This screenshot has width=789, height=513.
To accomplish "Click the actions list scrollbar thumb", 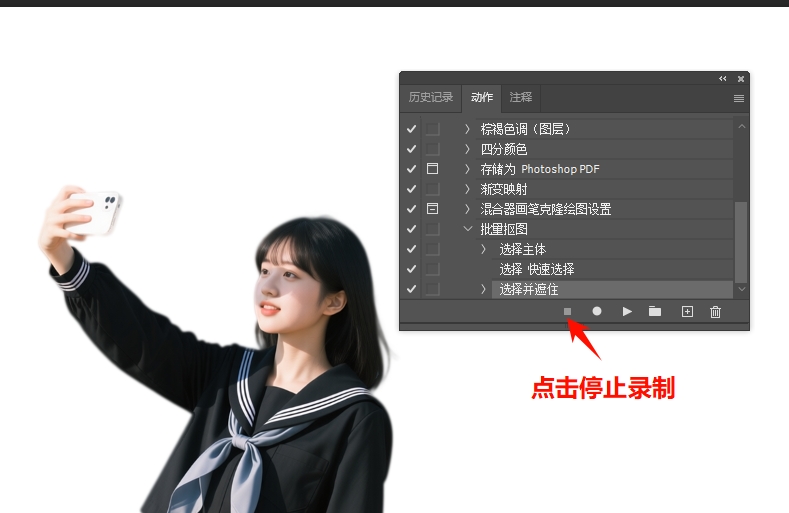I will coord(741,242).
